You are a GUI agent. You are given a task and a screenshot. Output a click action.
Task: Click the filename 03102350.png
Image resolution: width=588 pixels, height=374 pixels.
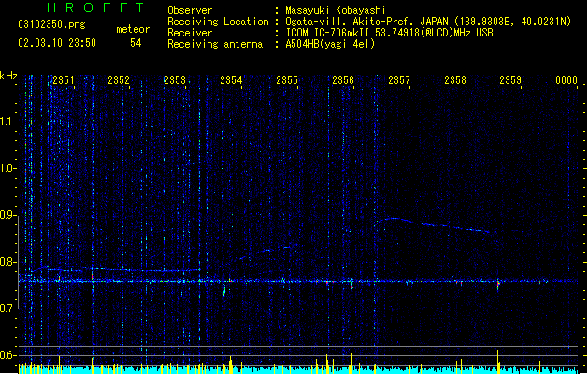point(51,24)
